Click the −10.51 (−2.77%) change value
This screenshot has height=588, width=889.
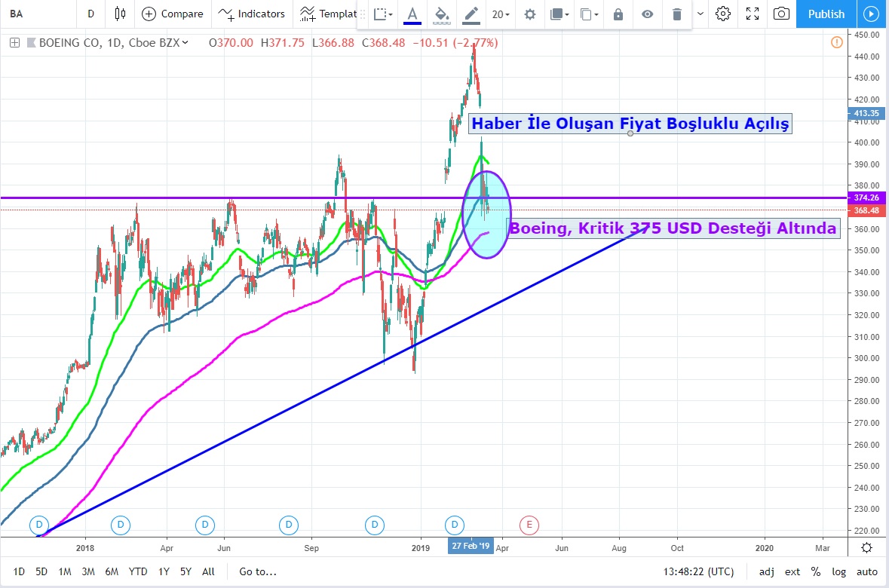click(x=455, y=42)
